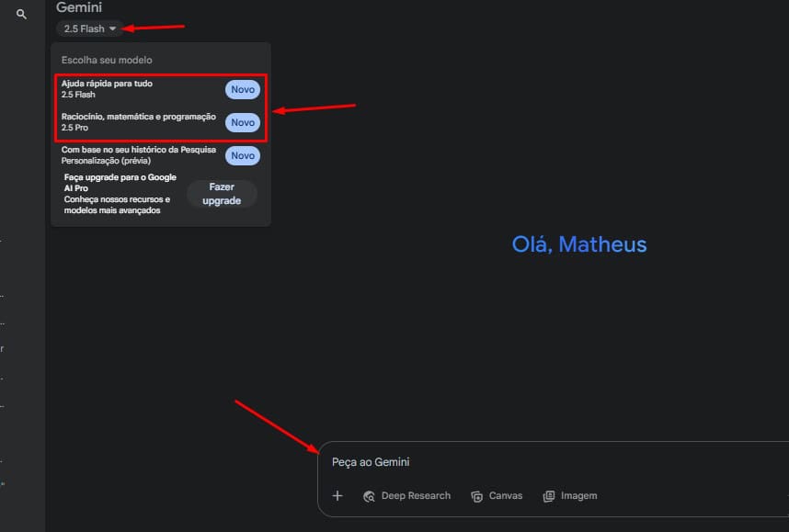The height and width of the screenshot is (532, 789).
Task: Click the Deep Research icon
Action: (x=369, y=496)
